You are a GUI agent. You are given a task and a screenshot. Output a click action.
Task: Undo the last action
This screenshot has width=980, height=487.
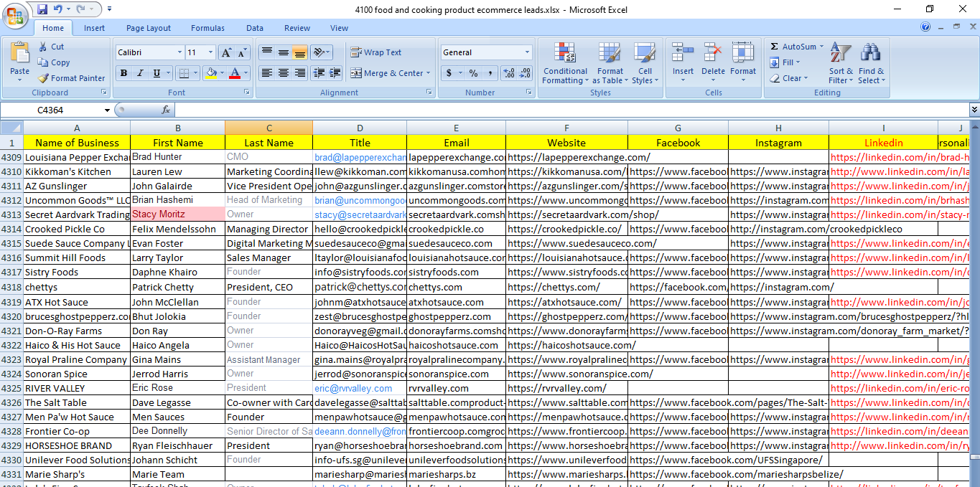(58, 9)
